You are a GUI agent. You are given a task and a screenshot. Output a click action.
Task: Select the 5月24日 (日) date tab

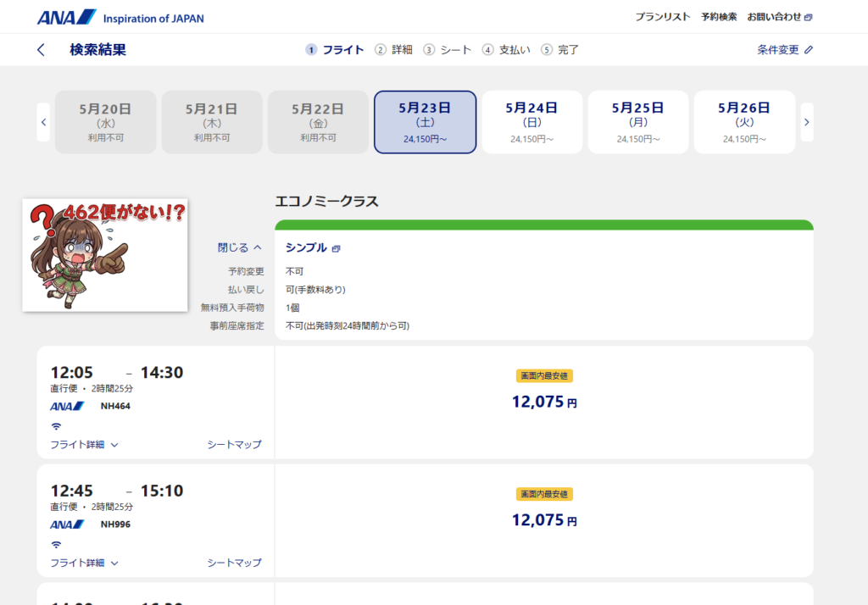(x=531, y=122)
